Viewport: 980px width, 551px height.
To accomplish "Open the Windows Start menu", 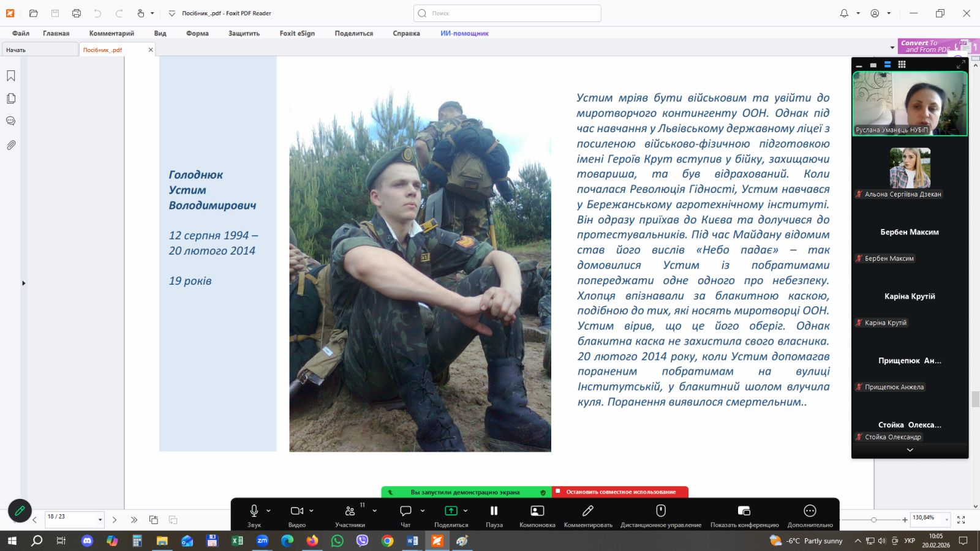I will pyautogui.click(x=12, y=541).
